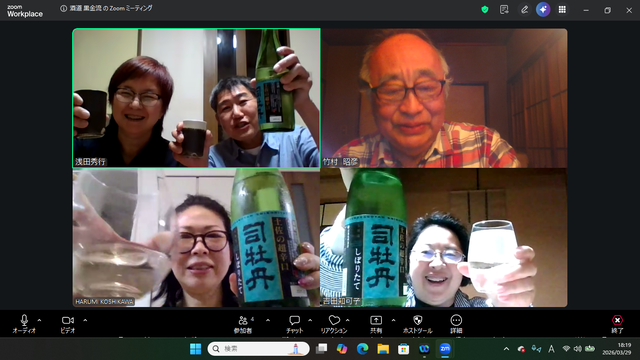Image resolution: width=640 pixels, height=360 pixels.
Task: Launch Copilot from the taskbar
Action: coord(342,349)
